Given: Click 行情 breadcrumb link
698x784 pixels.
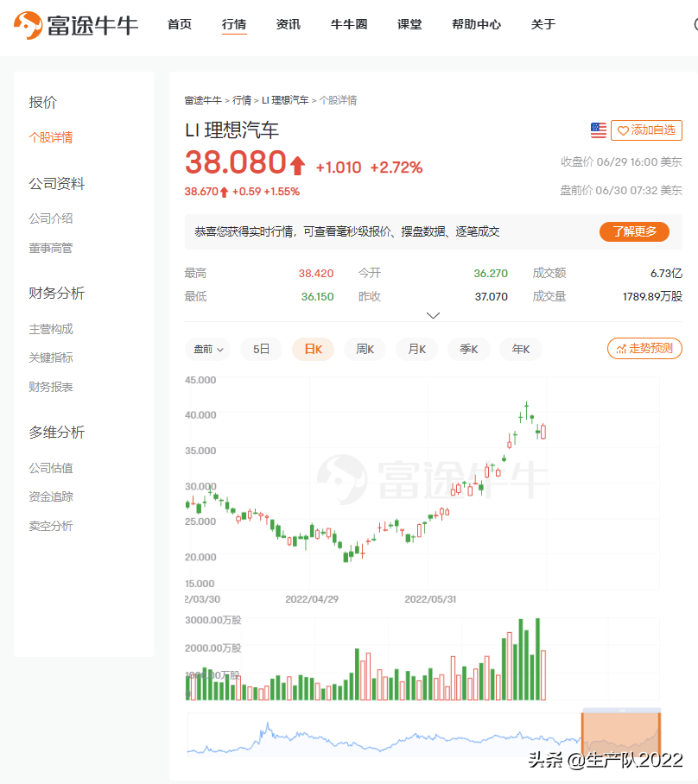Looking at the screenshot, I should click(242, 100).
